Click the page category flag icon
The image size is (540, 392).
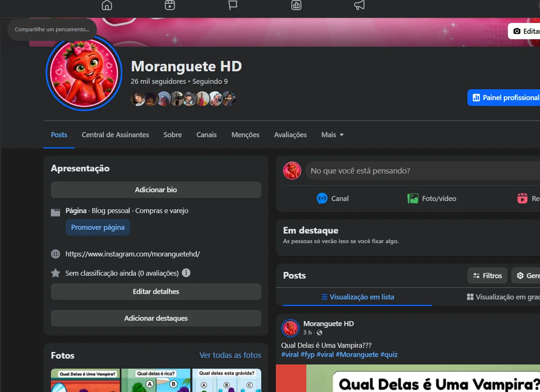click(56, 212)
